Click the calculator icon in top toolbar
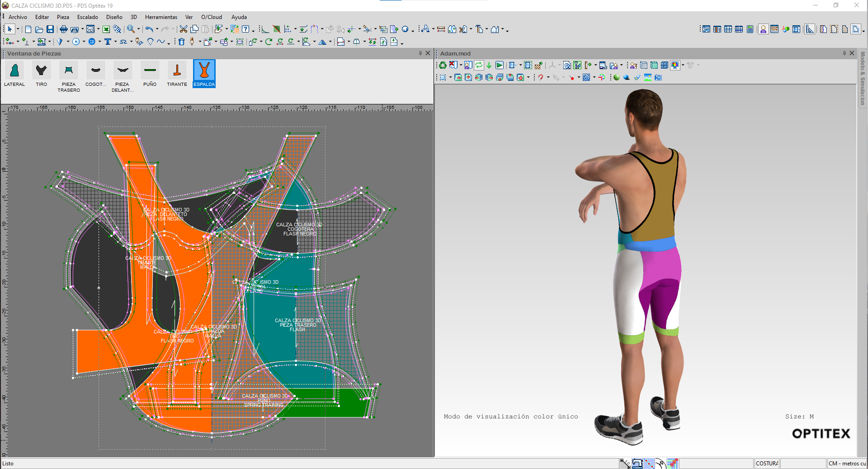Image resolution: width=868 pixels, height=469 pixels. point(750,29)
